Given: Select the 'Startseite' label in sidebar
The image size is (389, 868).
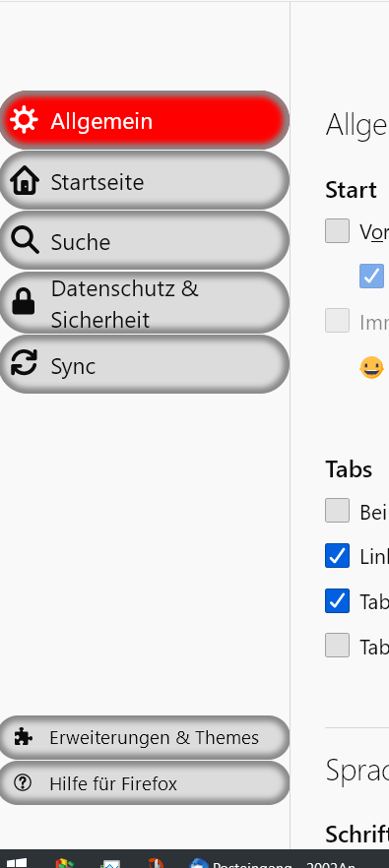Looking at the screenshot, I should click(x=97, y=182).
